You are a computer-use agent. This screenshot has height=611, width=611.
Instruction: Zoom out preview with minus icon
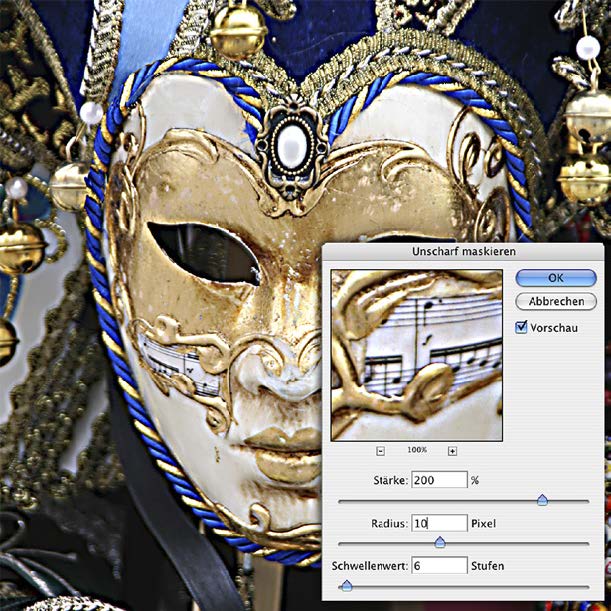[381, 451]
